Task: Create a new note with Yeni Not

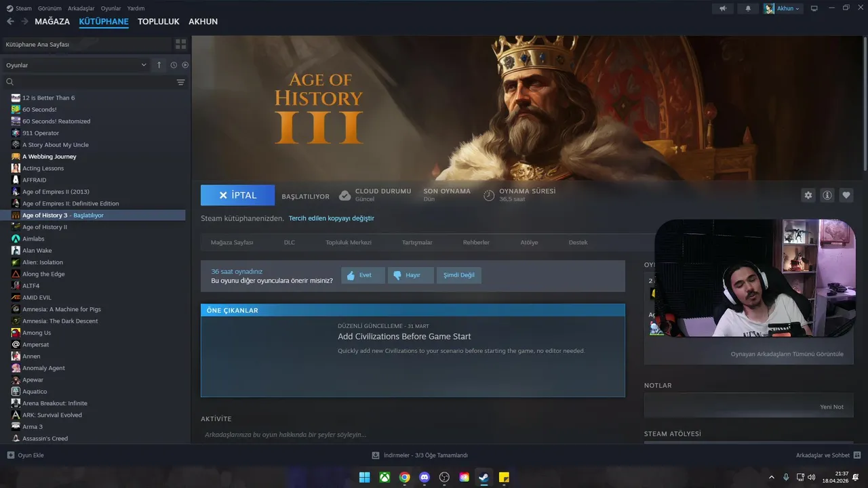Action: [831, 407]
